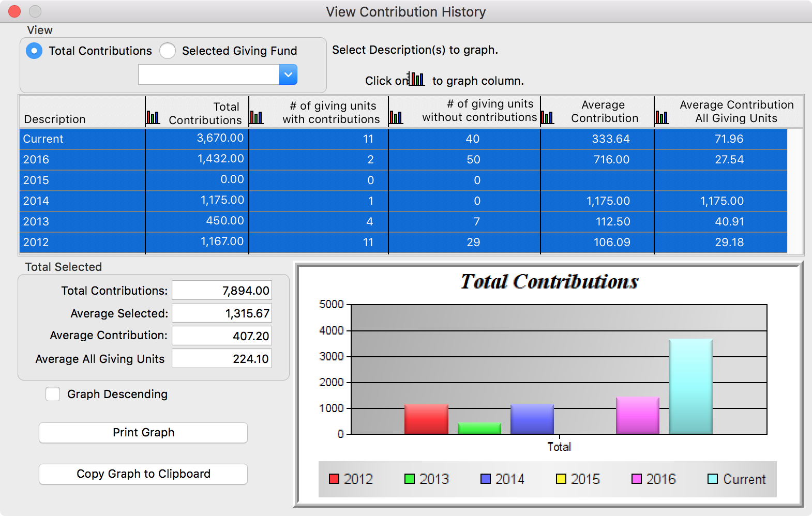The image size is (812, 516).
Task: Click Copy Graph to Clipboard button
Action: (143, 474)
